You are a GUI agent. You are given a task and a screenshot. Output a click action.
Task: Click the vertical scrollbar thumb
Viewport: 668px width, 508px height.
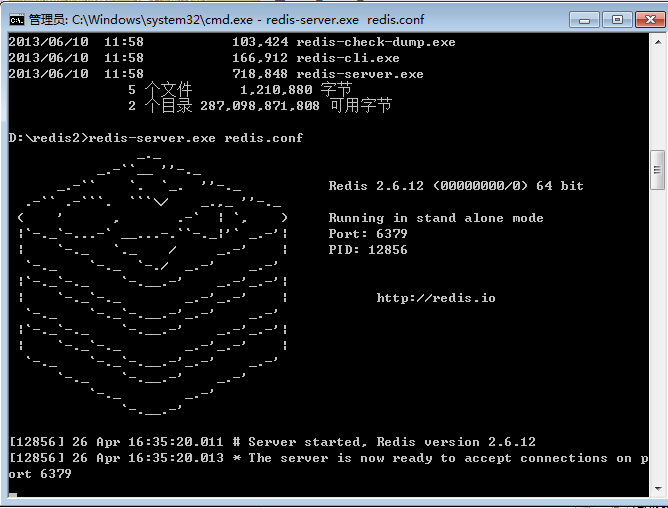pos(657,170)
